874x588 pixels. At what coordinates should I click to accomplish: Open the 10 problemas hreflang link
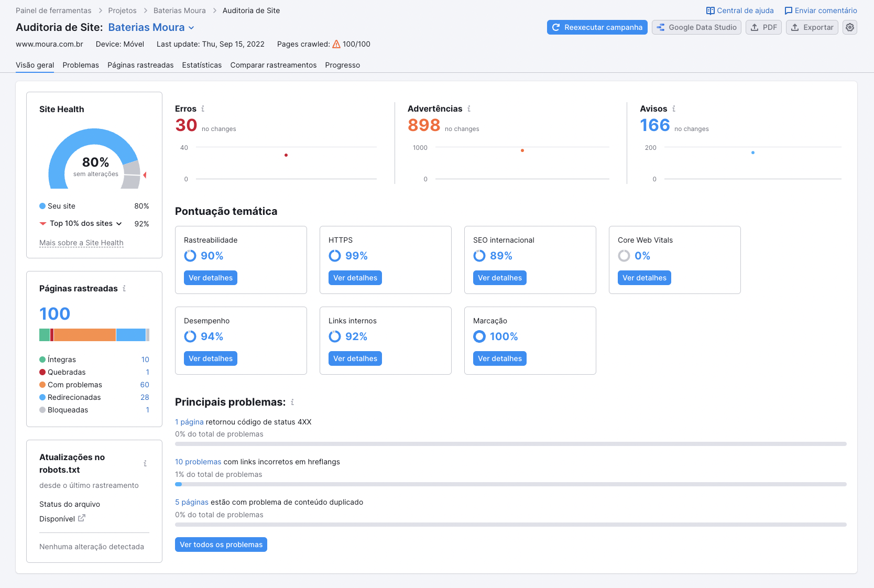tap(198, 462)
